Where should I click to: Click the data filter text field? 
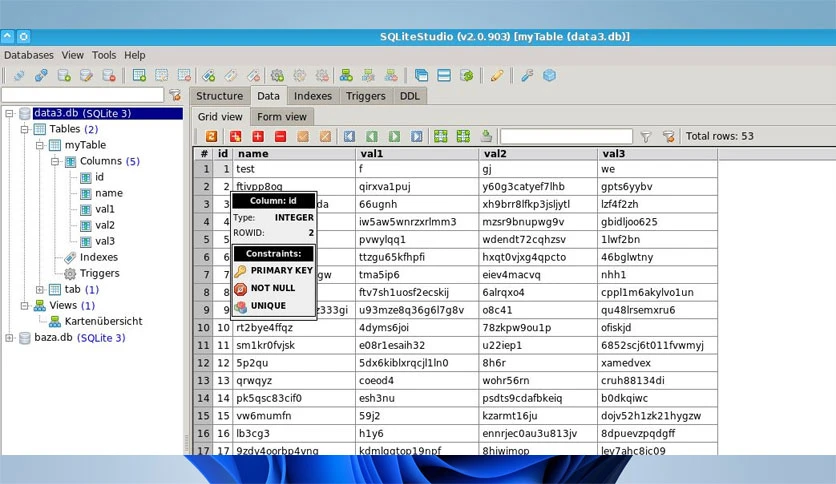(566, 136)
